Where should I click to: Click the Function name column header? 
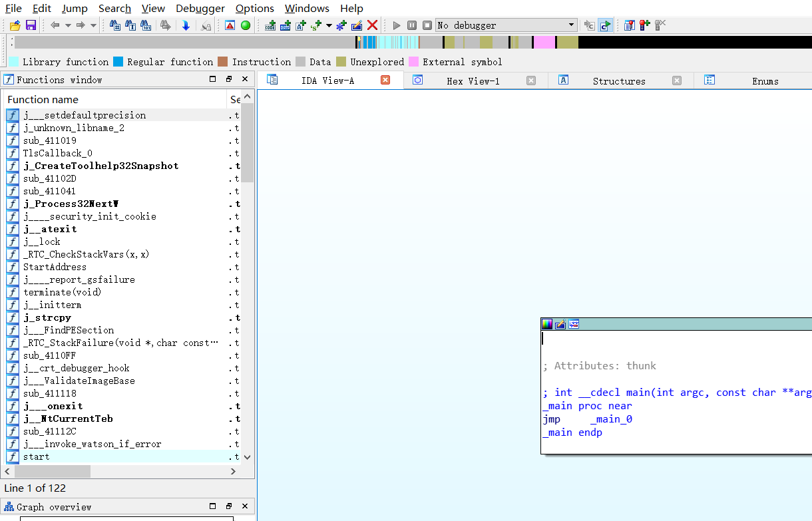tap(115, 99)
